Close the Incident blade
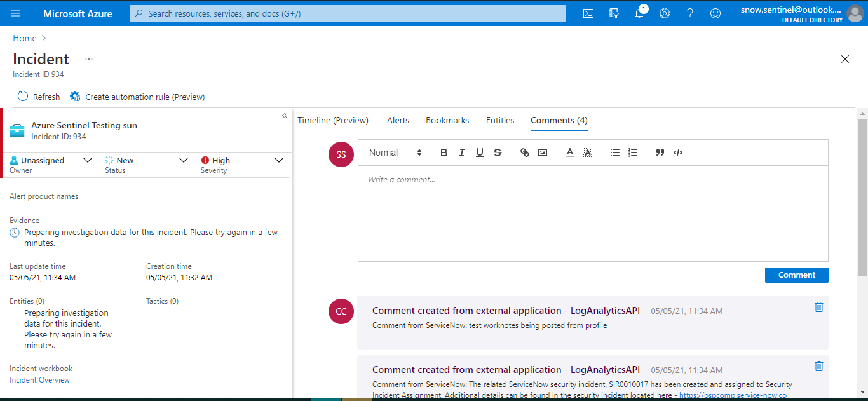The height and width of the screenshot is (401, 868). [x=845, y=59]
